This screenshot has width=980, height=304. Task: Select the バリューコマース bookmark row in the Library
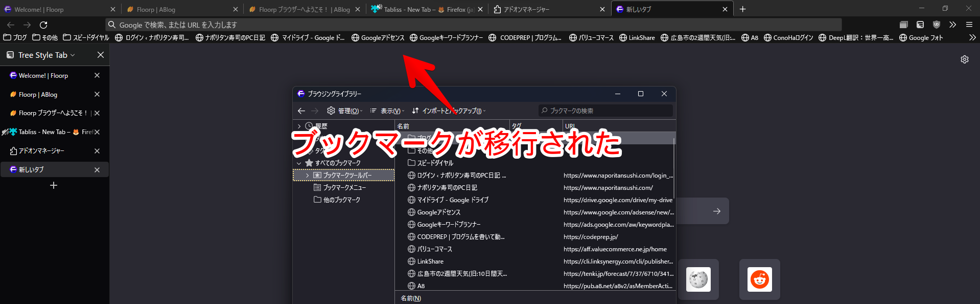click(535, 249)
